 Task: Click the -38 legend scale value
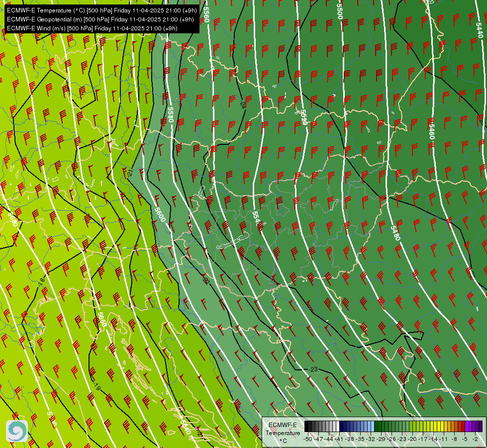349,439
